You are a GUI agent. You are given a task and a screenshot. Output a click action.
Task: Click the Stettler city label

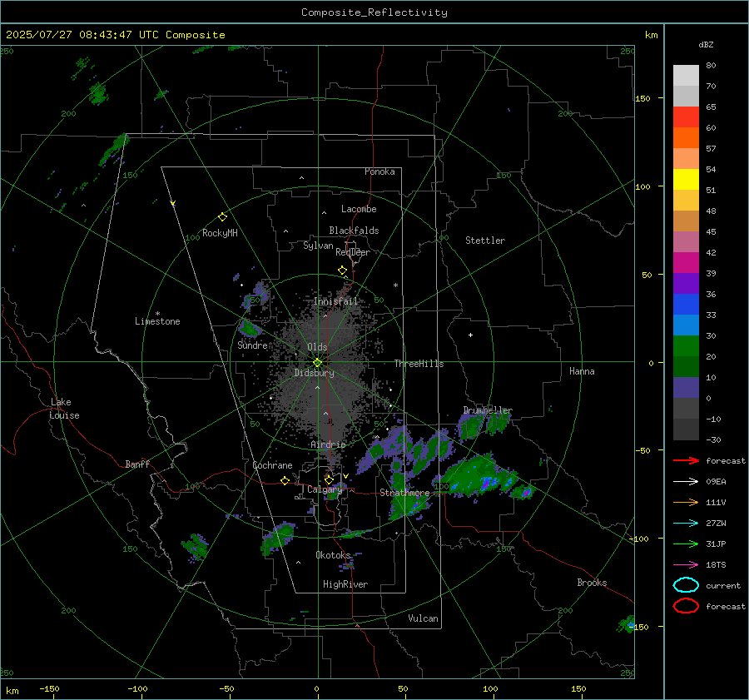tap(485, 241)
